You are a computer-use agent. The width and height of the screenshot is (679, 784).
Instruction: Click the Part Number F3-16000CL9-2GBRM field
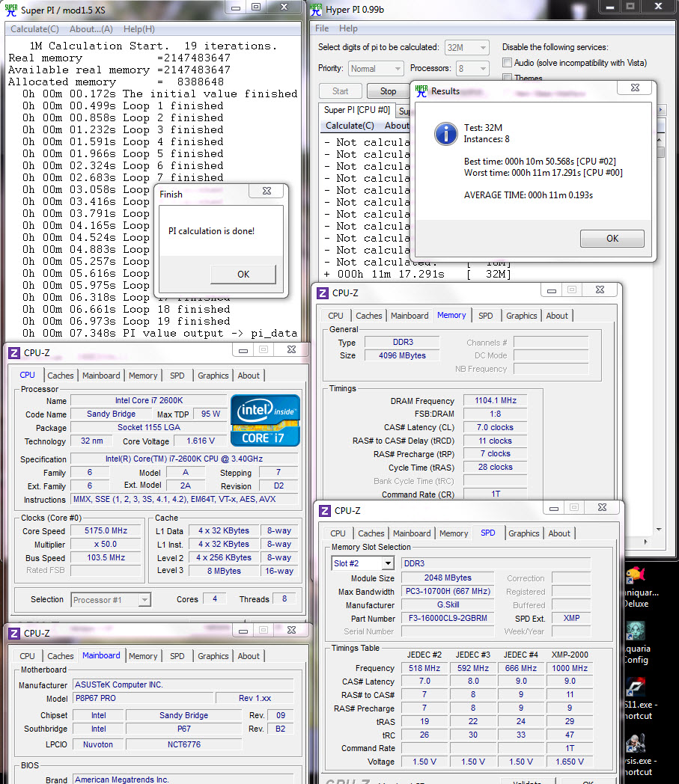[x=448, y=618]
